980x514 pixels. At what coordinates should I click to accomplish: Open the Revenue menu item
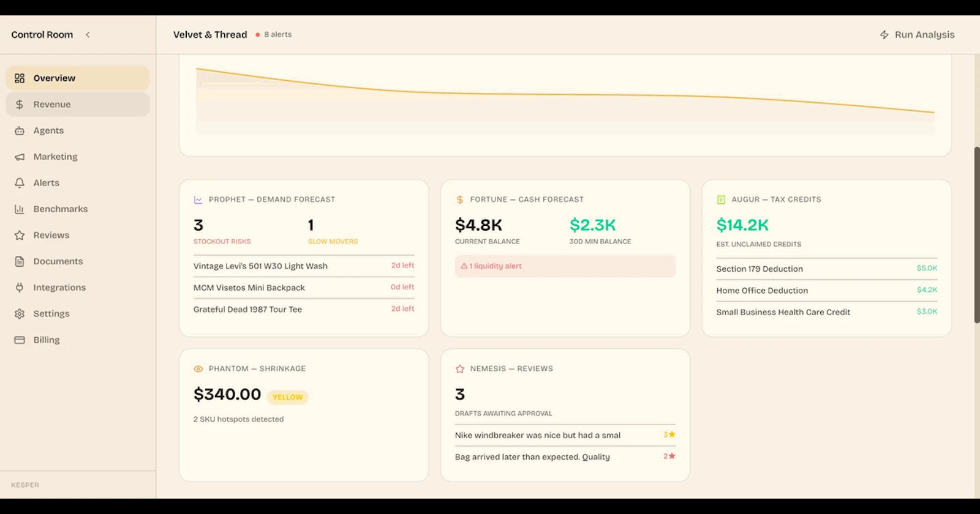point(78,105)
